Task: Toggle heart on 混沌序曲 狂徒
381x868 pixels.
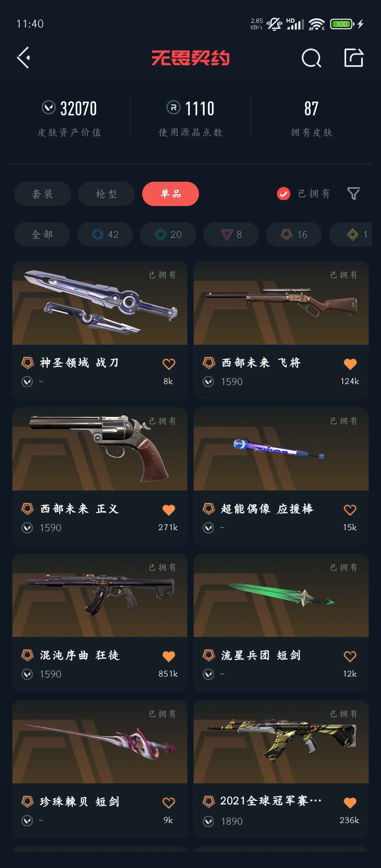Action: click(x=169, y=656)
